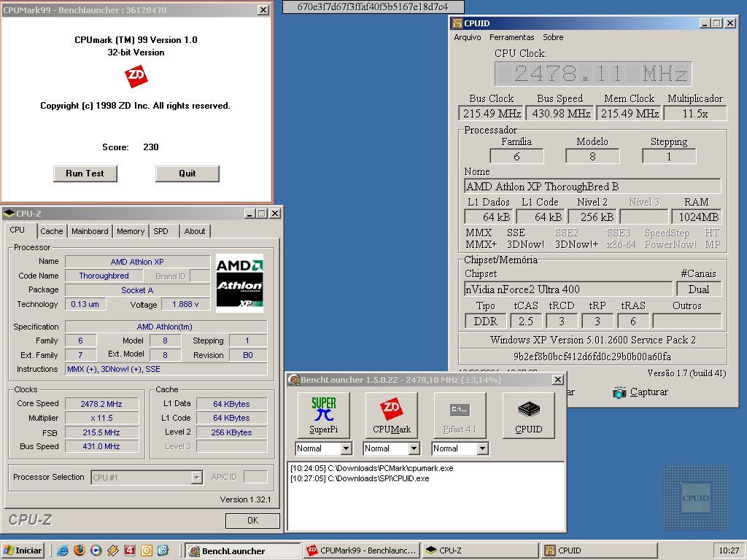Activate CPUMark99 window from the taskbar
747x560 pixels.
click(x=362, y=551)
